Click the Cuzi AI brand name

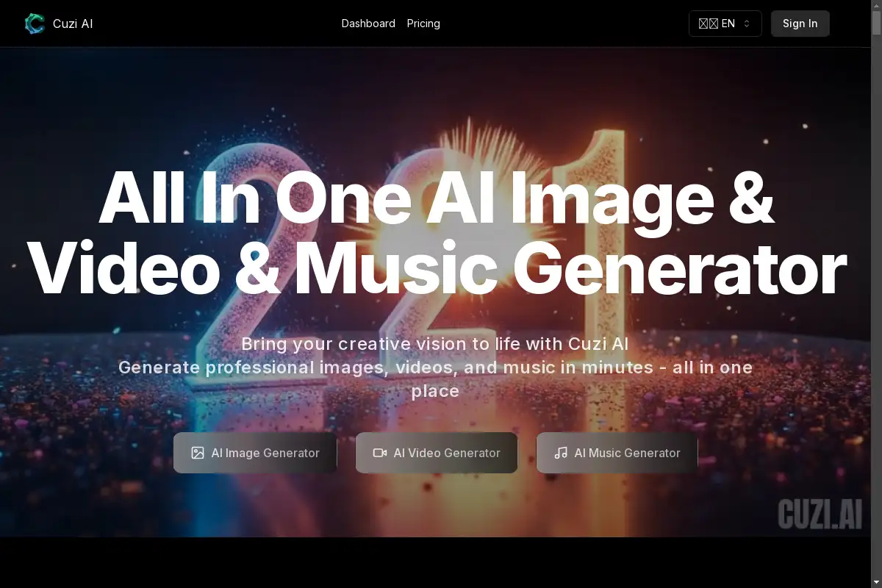click(x=73, y=24)
